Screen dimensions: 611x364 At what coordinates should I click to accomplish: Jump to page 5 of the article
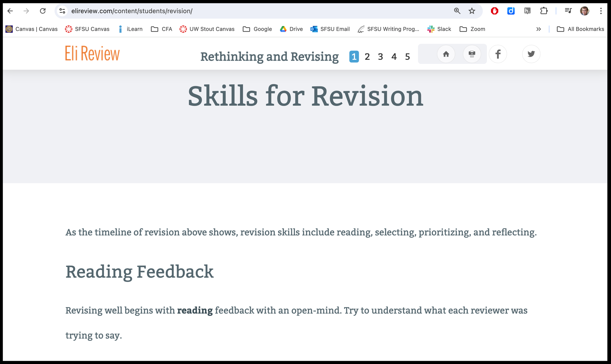[x=407, y=57]
